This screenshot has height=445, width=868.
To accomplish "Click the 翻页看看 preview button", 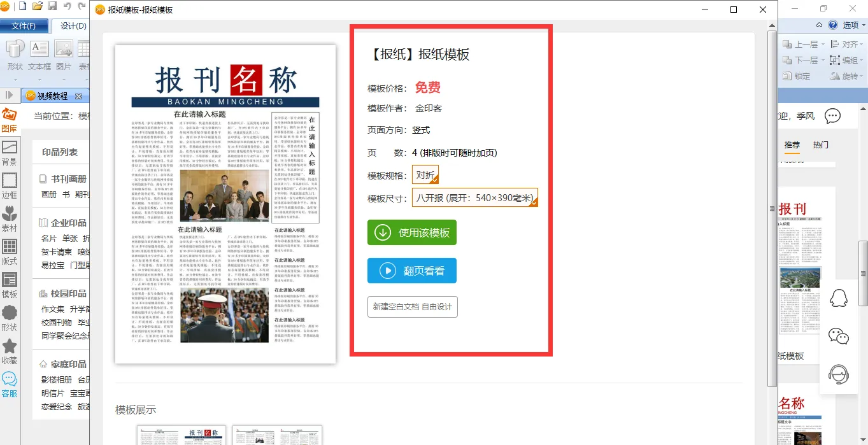I will click(x=412, y=271).
